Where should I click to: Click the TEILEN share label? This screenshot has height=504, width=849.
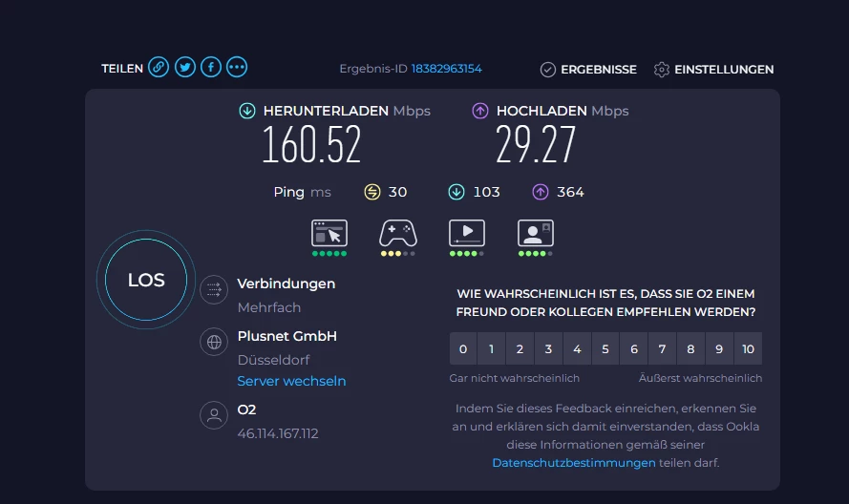pos(122,69)
